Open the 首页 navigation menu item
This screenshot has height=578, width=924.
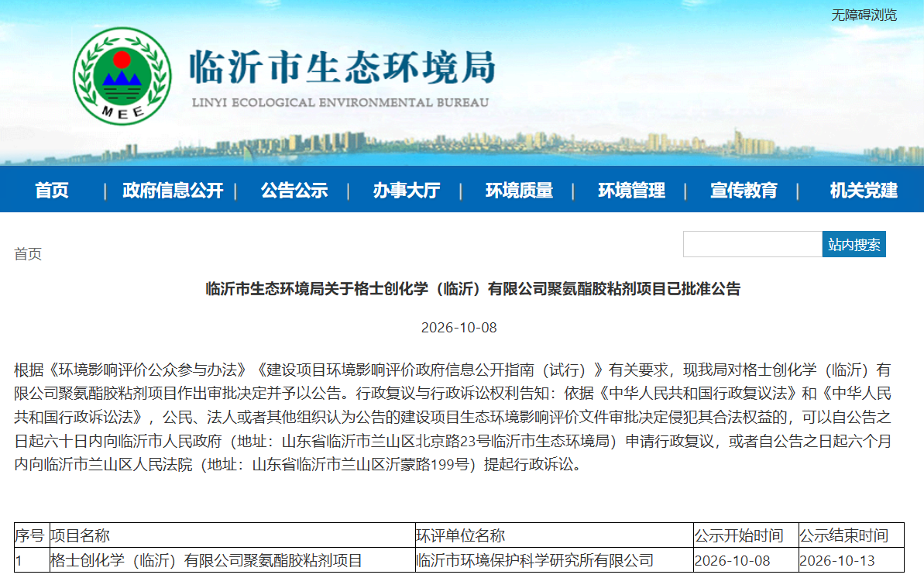point(52,191)
